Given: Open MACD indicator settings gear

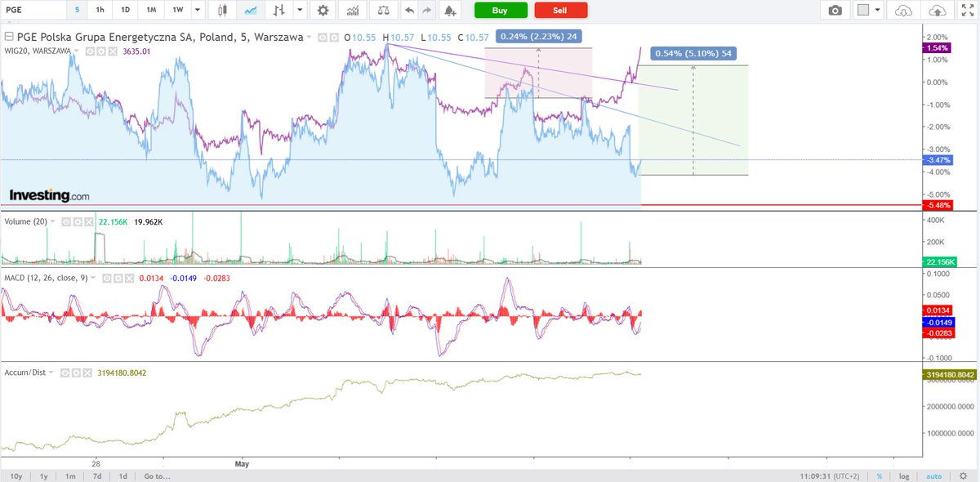Looking at the screenshot, I should coord(118,279).
